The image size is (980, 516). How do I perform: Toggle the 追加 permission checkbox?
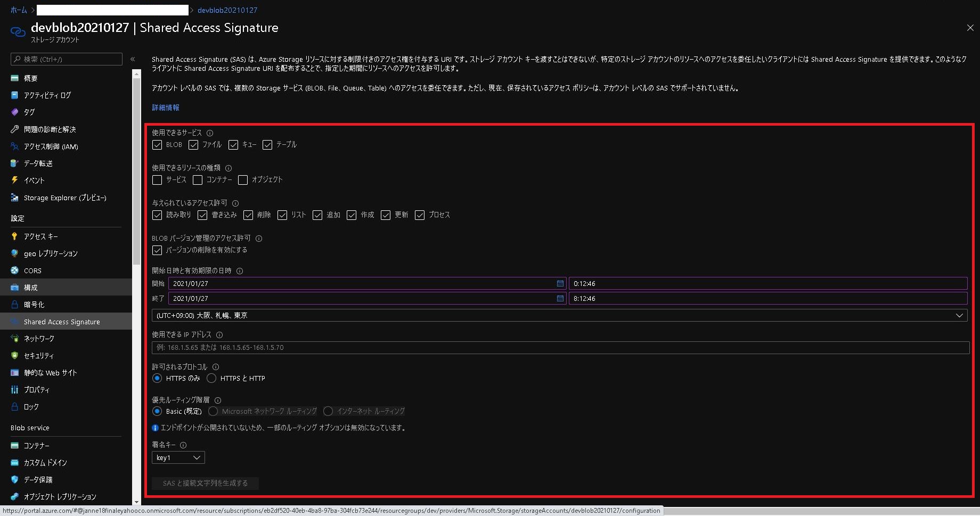[x=317, y=215]
